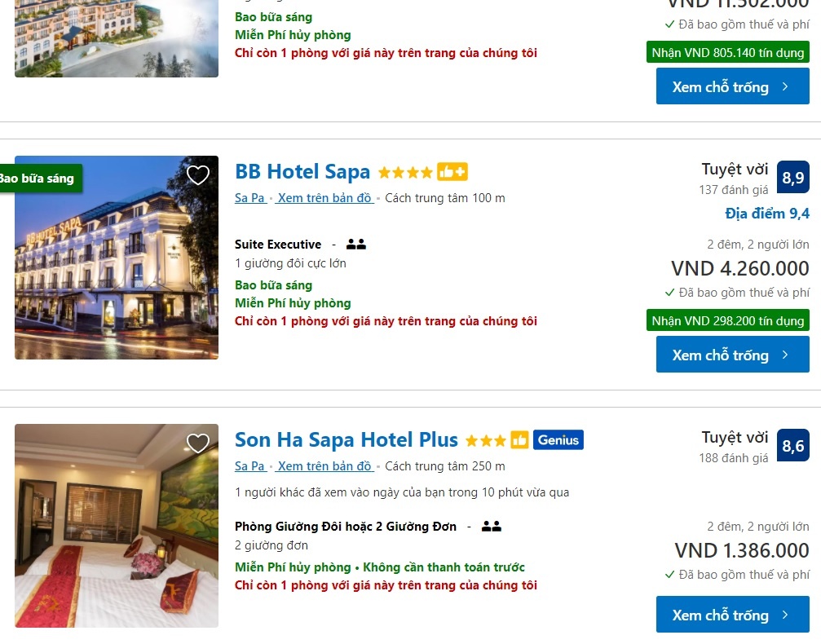The image size is (821, 644).
Task: Click the Genius badge on Son Ha Sapa
Action: [x=558, y=440]
